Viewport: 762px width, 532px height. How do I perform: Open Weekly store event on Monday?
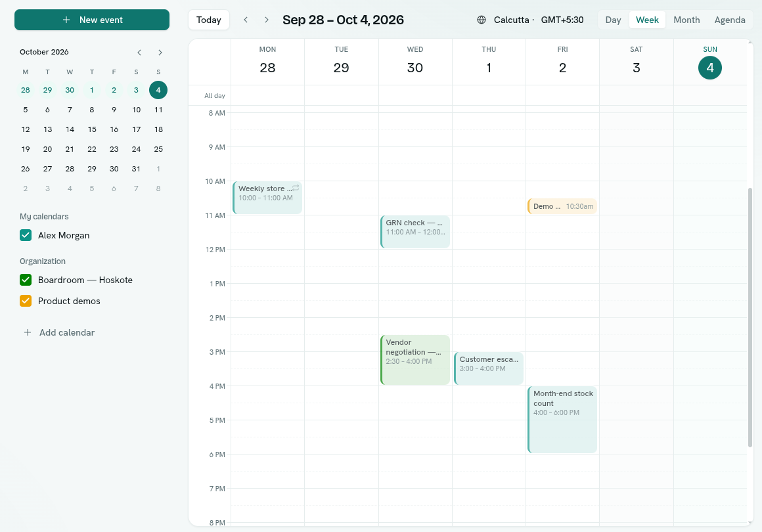(x=267, y=198)
